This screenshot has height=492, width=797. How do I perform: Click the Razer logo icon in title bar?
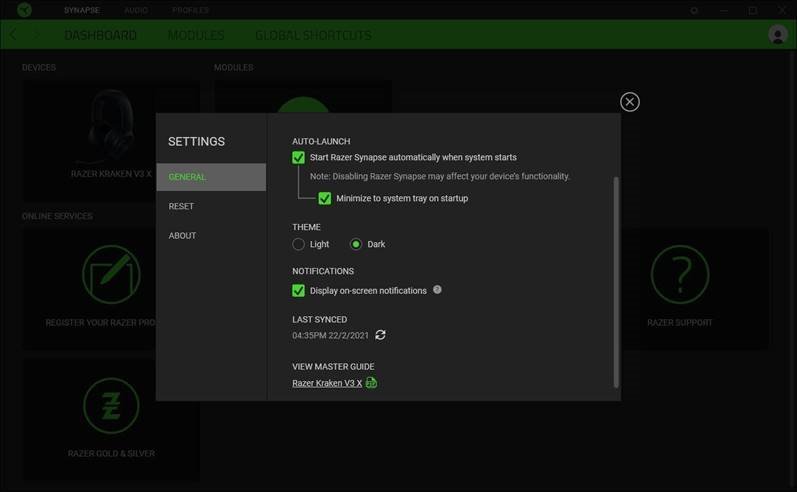(24, 10)
